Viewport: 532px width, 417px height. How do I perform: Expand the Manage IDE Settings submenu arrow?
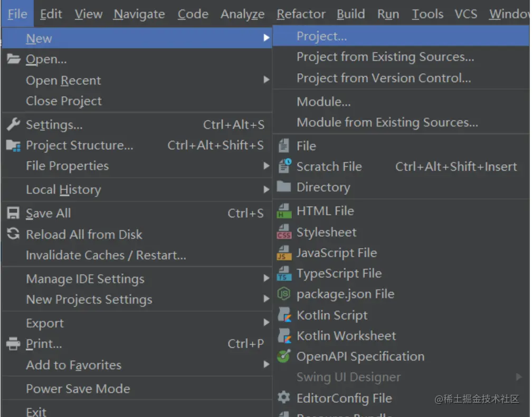pyautogui.click(x=266, y=279)
